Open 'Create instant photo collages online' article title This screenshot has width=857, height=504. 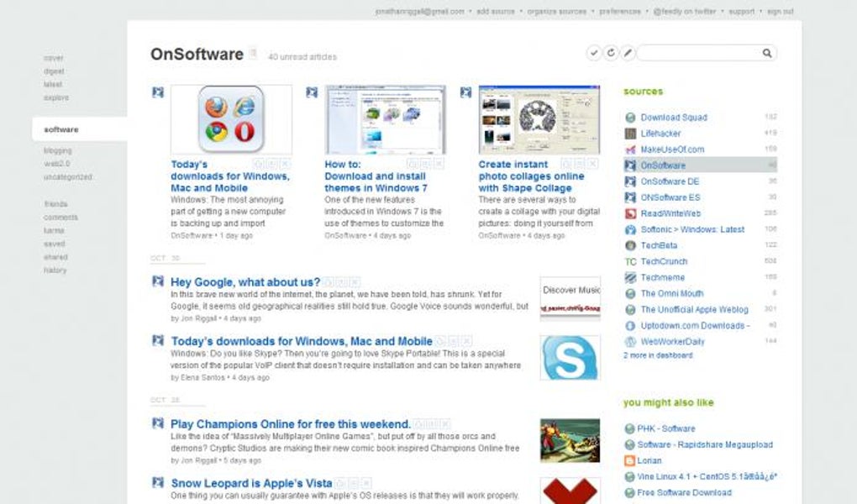(531, 176)
